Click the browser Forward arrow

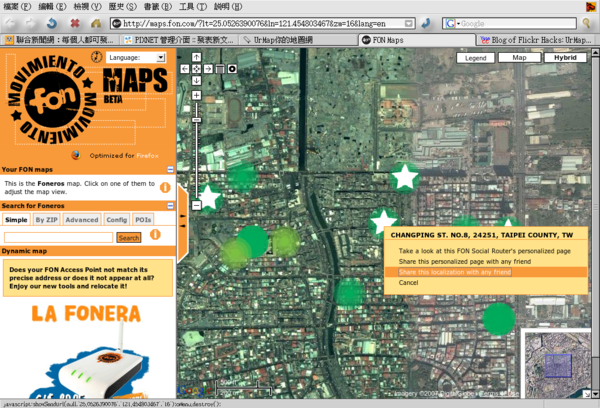30,23
